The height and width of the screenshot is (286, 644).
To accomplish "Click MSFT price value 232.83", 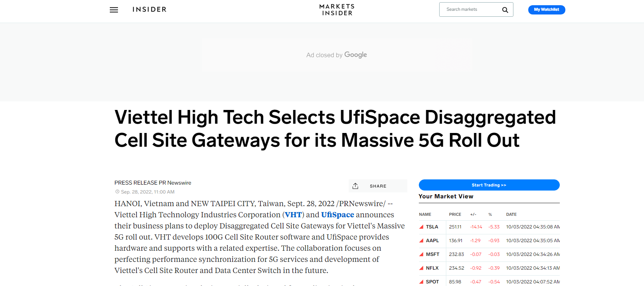I will point(456,254).
